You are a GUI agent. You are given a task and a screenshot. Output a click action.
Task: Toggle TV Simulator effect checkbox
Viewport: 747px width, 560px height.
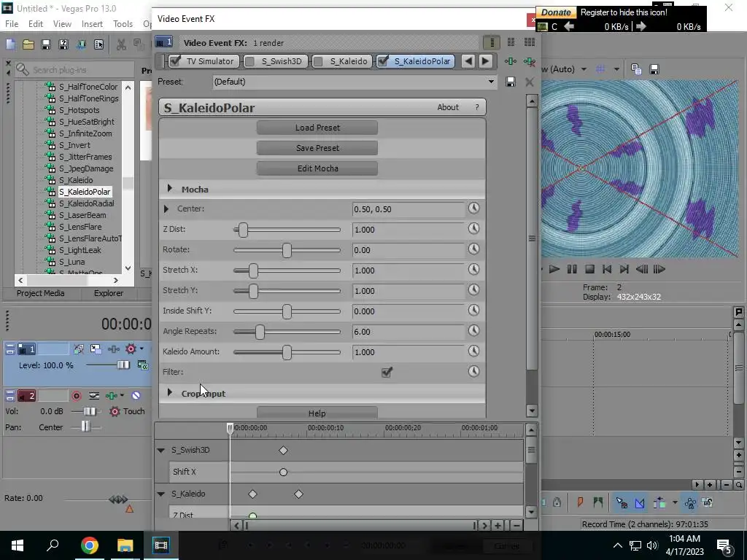[175, 61]
